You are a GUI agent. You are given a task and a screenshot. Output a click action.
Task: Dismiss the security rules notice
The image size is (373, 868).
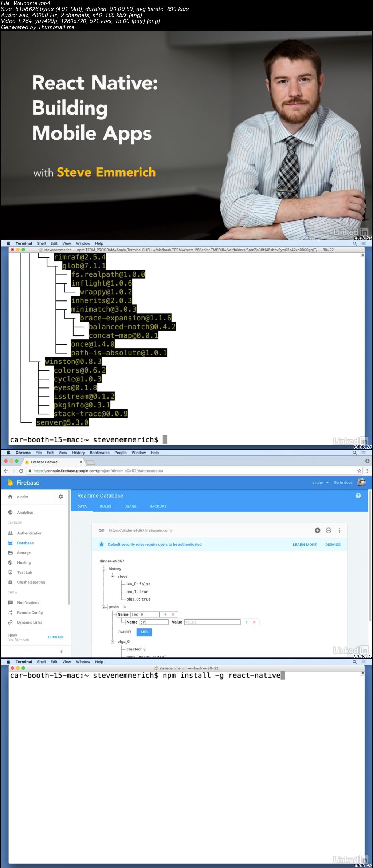coord(333,545)
